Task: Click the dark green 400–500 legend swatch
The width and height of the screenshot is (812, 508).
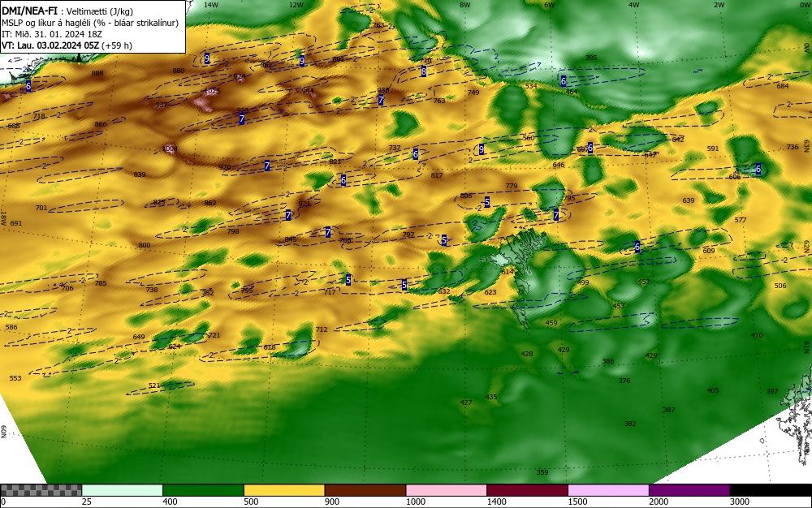Action: click(x=203, y=490)
